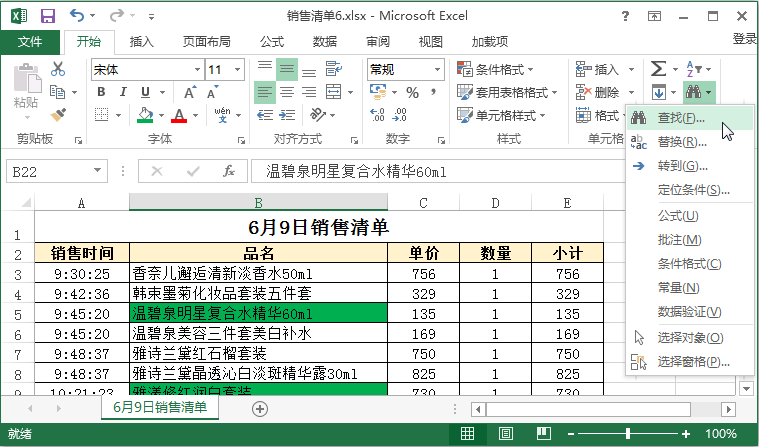
Task: Align text left
Action: click(265, 92)
